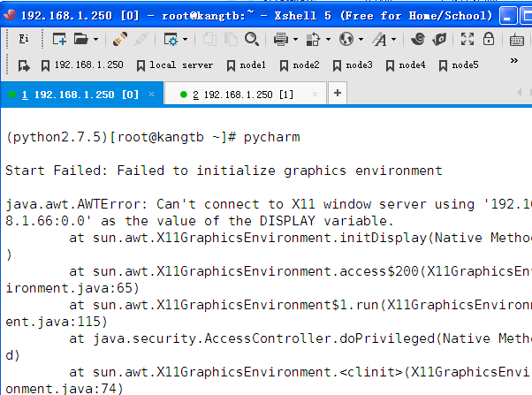Show more bookmarks with the chevron
The width and height of the screenshot is (532, 395).
pos(514,61)
